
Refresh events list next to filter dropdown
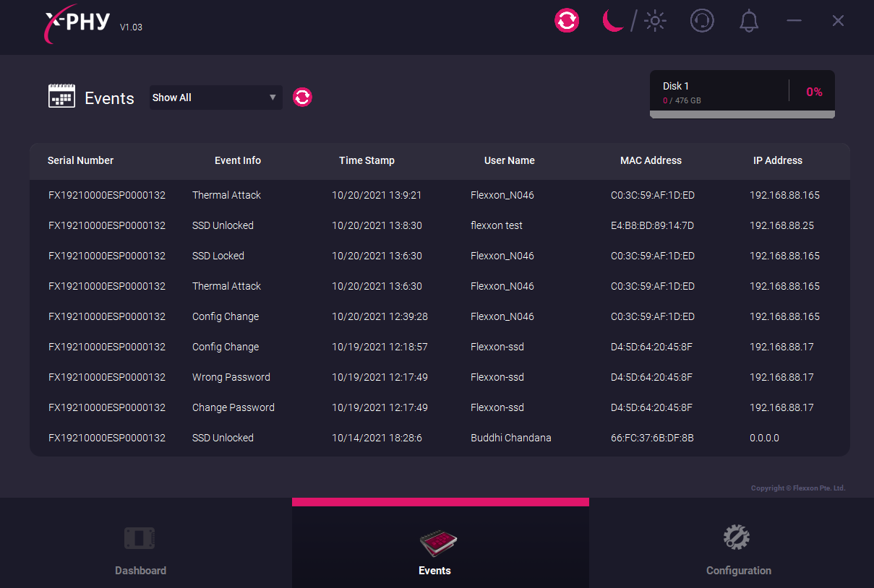point(302,98)
